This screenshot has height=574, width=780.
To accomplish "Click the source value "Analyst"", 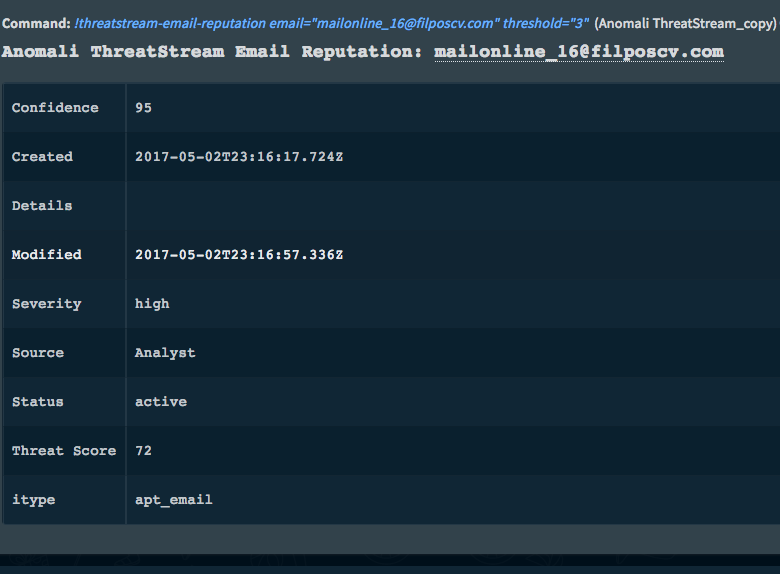I will (x=165, y=353).
